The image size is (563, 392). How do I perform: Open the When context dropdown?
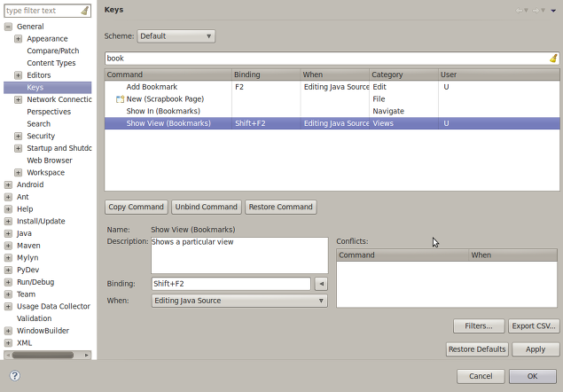click(239, 301)
